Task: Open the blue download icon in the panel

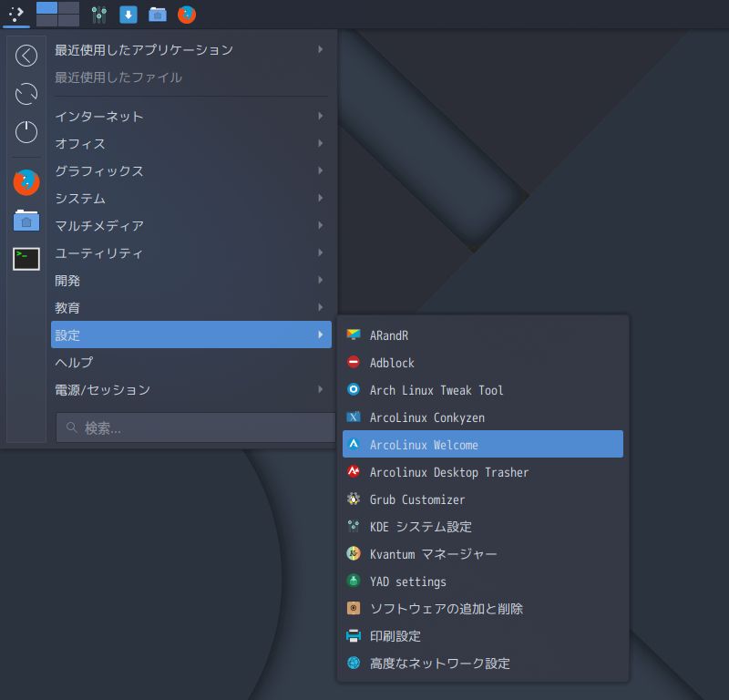Action: click(x=128, y=15)
